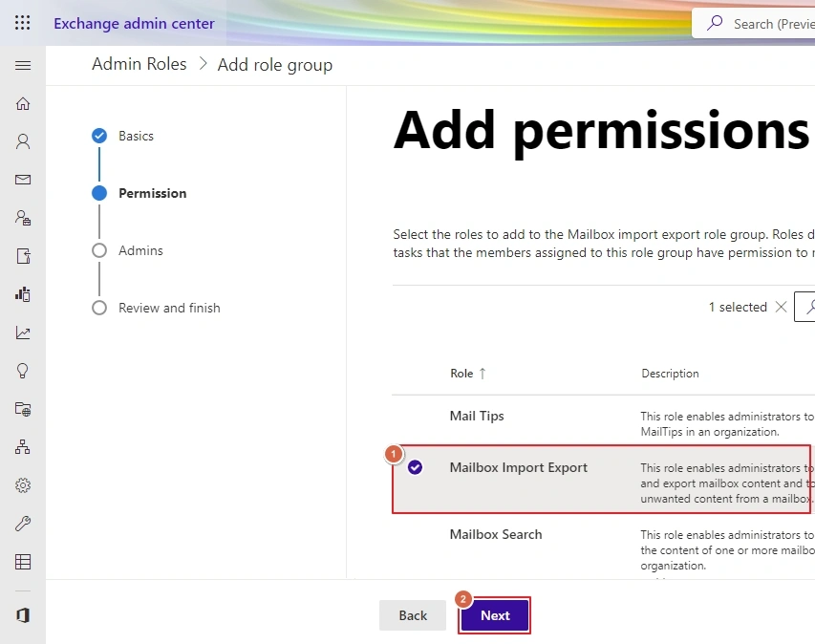Select the Mail Tips role row
Image resolution: width=815 pixels, height=644 pixels.
[603, 421]
